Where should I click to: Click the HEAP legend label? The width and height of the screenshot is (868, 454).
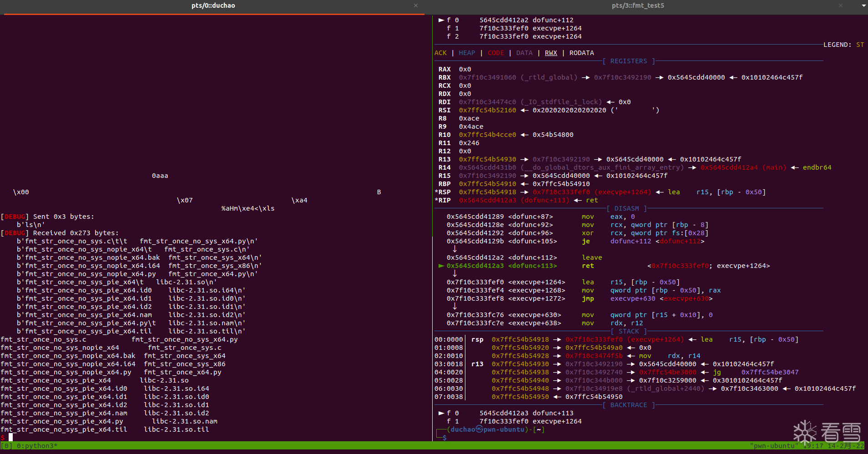pos(467,53)
